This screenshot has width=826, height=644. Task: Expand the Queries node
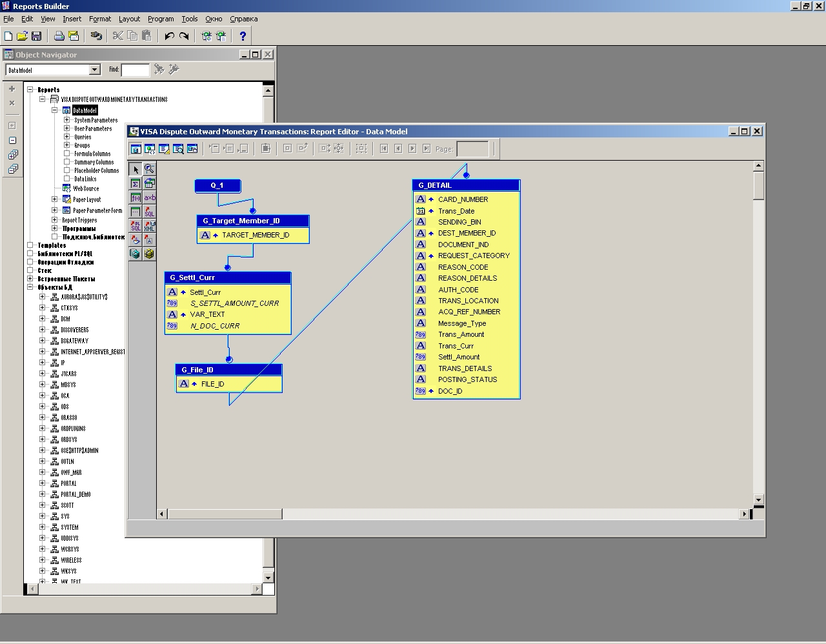point(67,137)
